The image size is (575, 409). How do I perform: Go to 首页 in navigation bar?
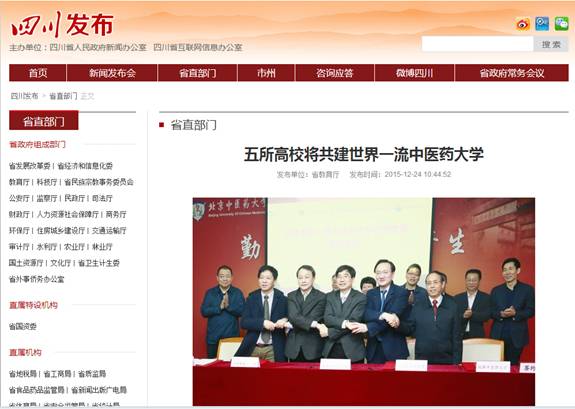coord(38,73)
